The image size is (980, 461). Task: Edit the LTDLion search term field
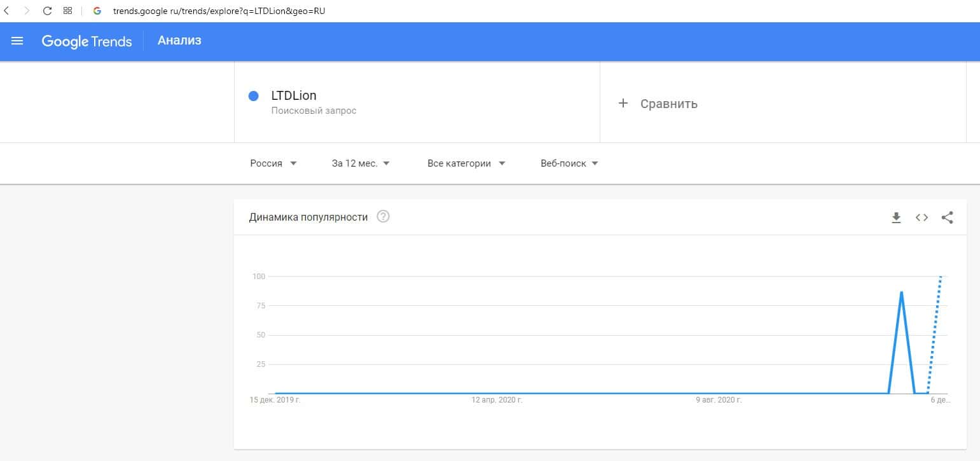tap(294, 96)
